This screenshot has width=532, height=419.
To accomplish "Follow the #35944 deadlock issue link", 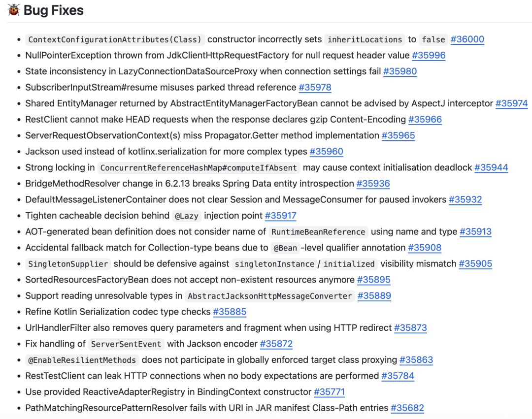I will click(x=491, y=167).
